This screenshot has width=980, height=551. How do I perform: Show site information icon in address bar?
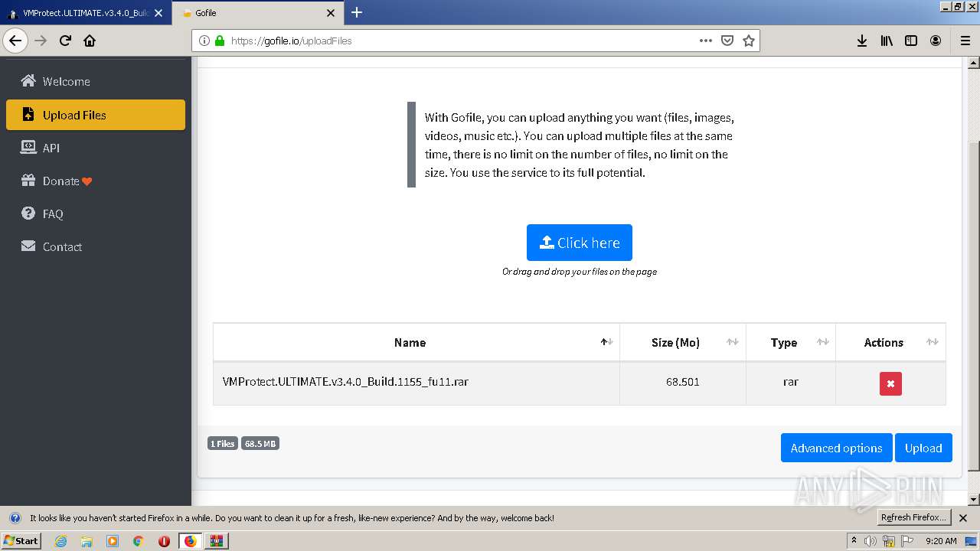[x=204, y=41]
